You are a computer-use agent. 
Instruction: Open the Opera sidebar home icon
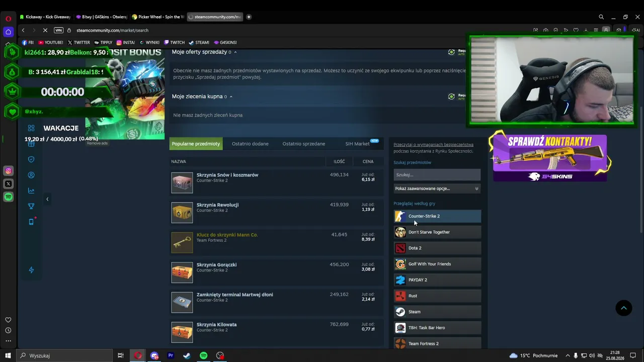(8, 32)
